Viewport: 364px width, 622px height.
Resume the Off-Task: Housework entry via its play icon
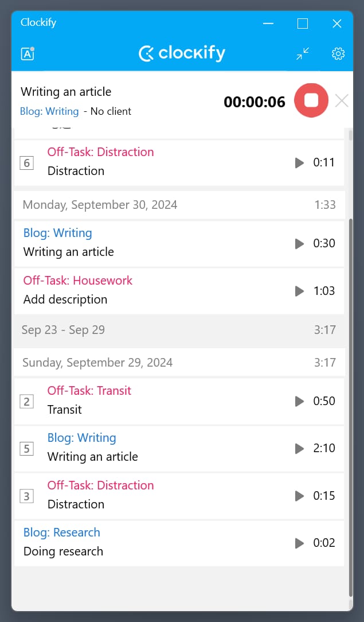pos(299,291)
